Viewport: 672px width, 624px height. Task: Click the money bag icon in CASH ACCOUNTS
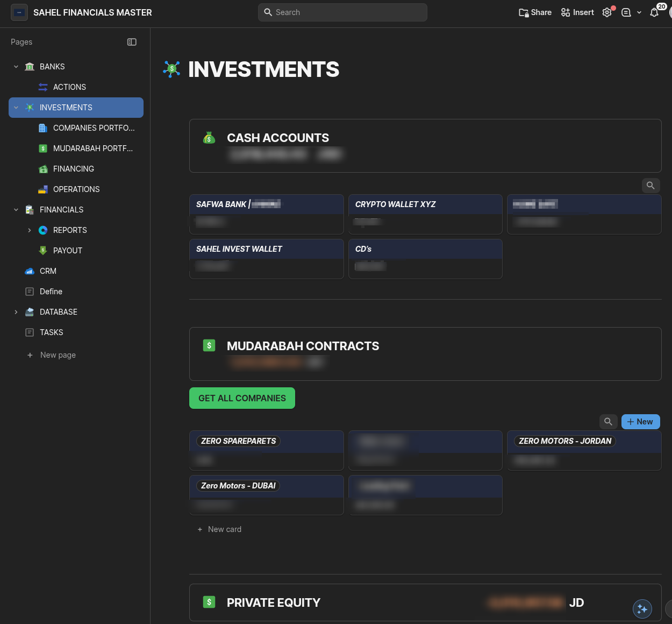click(209, 138)
